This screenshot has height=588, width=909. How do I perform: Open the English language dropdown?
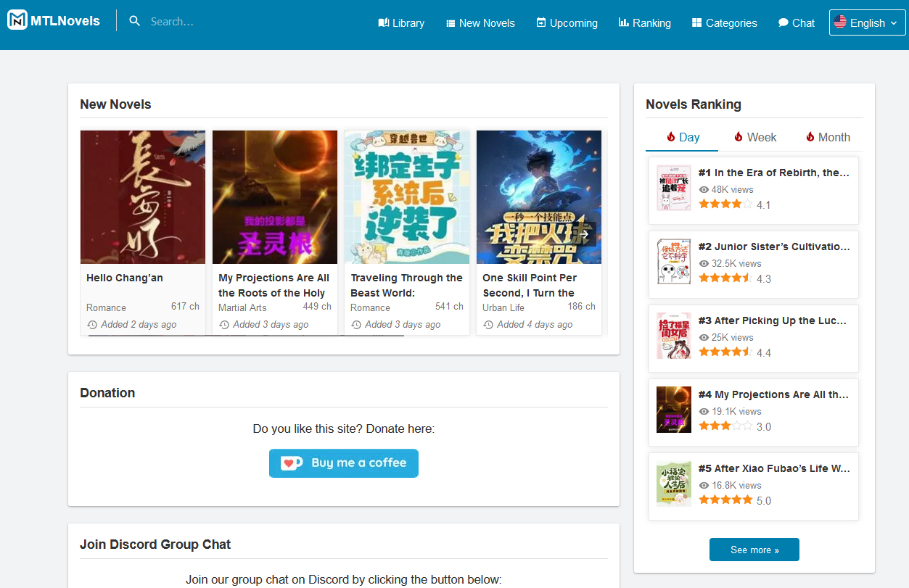click(x=867, y=22)
